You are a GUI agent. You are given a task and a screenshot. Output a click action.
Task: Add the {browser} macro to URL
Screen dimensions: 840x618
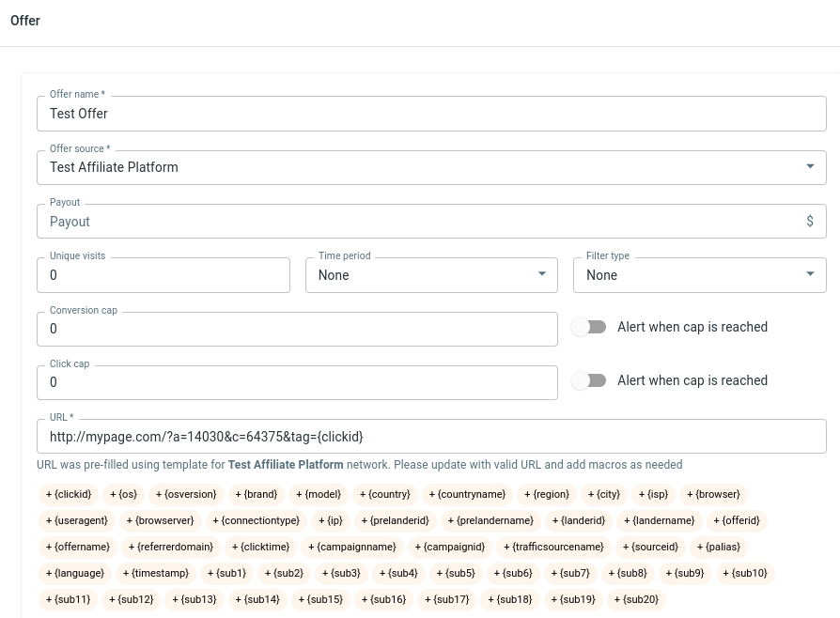[x=713, y=494]
